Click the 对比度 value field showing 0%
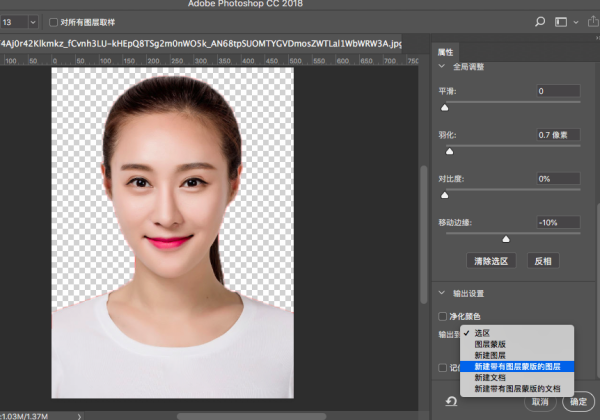Viewport: 600px width, 420px height. [558, 179]
